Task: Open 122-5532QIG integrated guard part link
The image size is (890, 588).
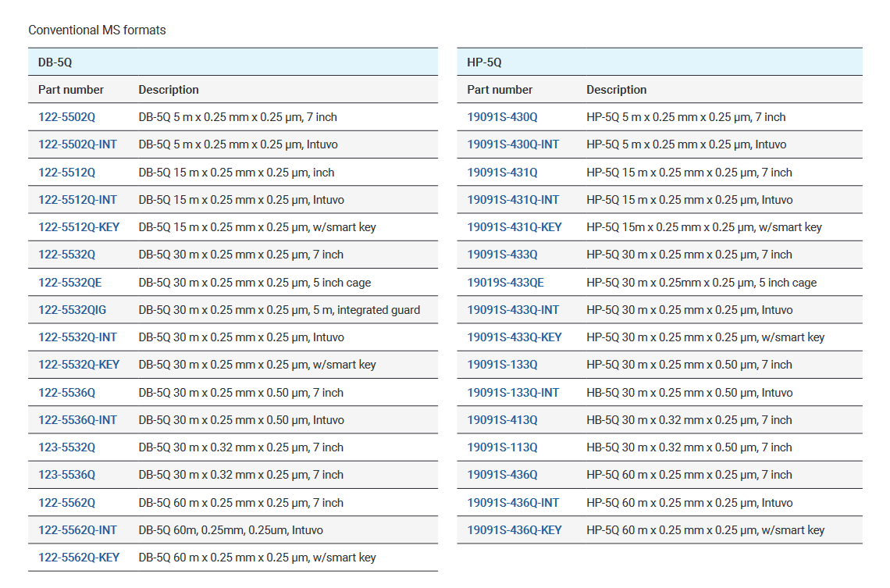Action: coord(72,310)
